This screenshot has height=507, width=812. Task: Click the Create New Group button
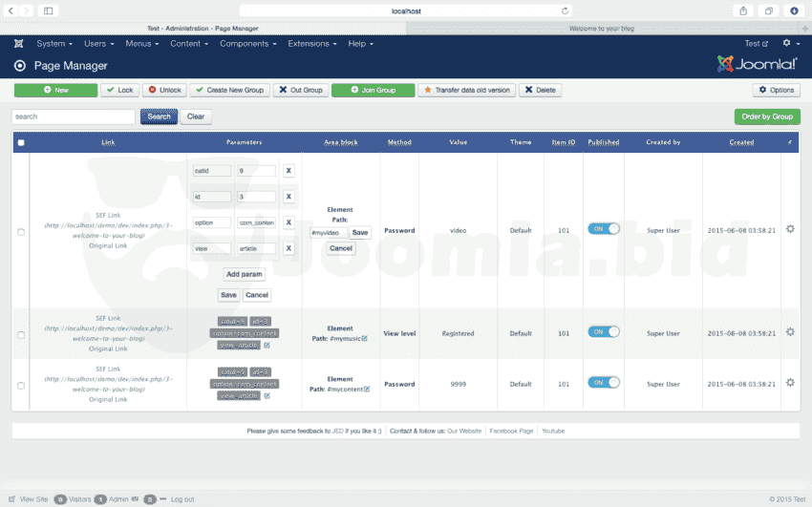click(x=229, y=90)
